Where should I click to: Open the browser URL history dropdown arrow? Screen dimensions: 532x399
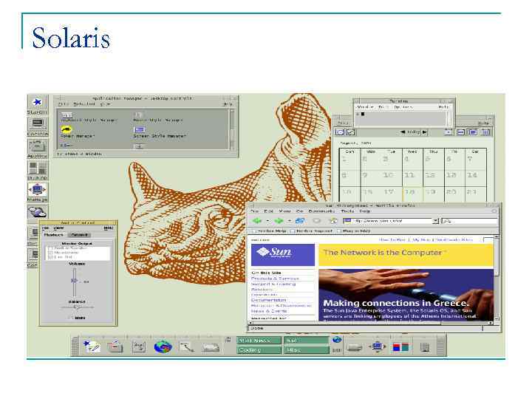click(436, 221)
